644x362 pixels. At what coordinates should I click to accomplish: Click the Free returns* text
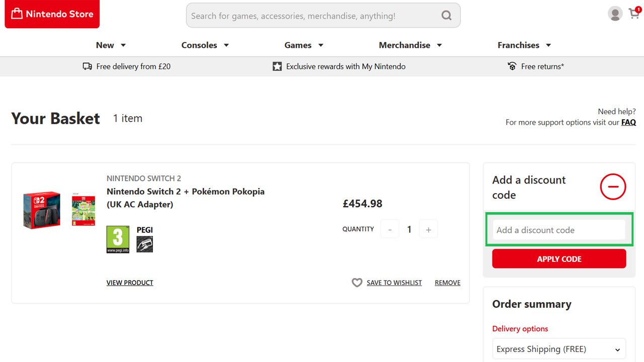[x=542, y=66]
